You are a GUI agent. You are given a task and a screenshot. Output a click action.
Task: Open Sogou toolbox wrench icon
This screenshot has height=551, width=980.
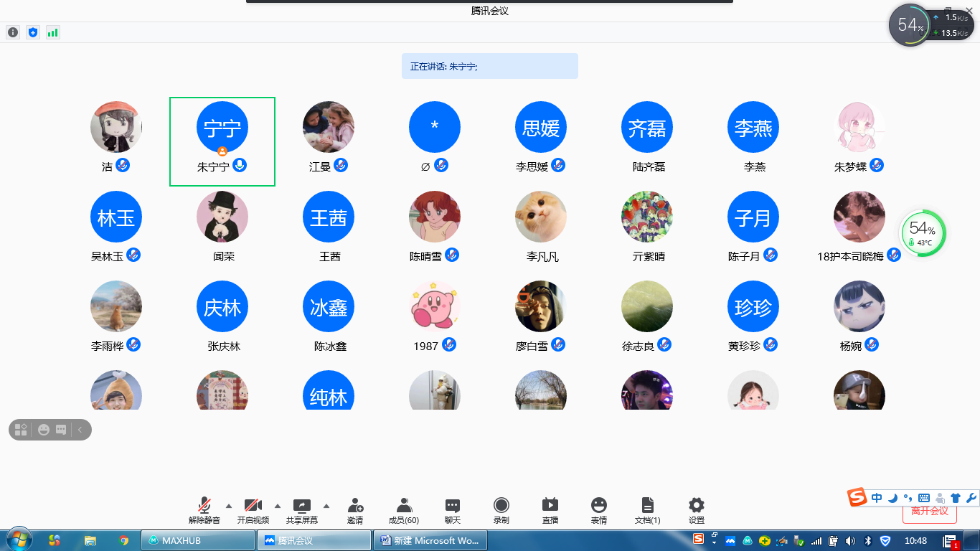coord(971,498)
